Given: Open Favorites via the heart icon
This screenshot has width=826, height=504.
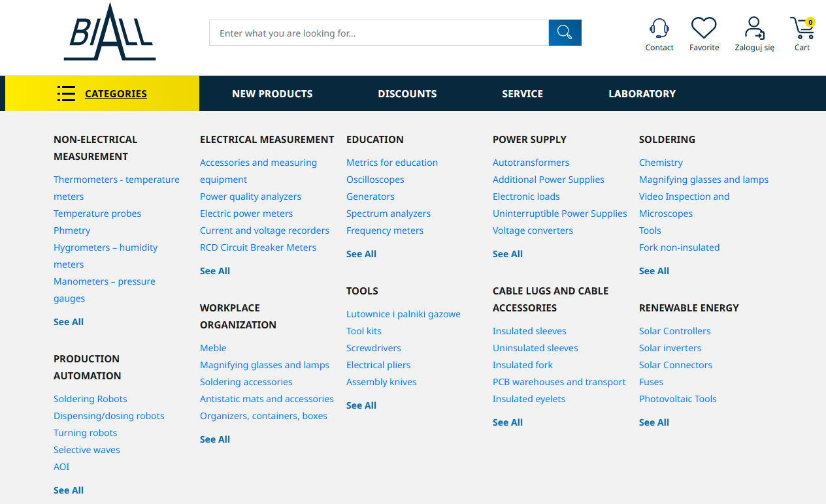Looking at the screenshot, I should pos(704,28).
